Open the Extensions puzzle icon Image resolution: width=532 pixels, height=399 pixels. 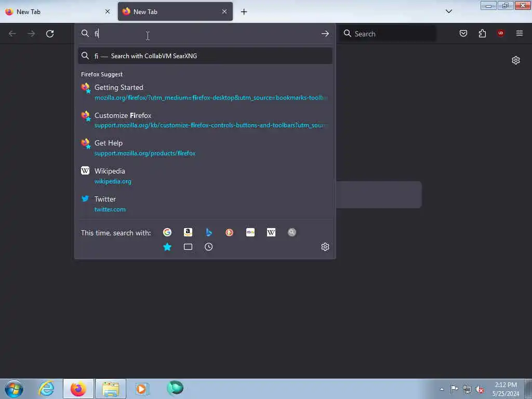(482, 33)
